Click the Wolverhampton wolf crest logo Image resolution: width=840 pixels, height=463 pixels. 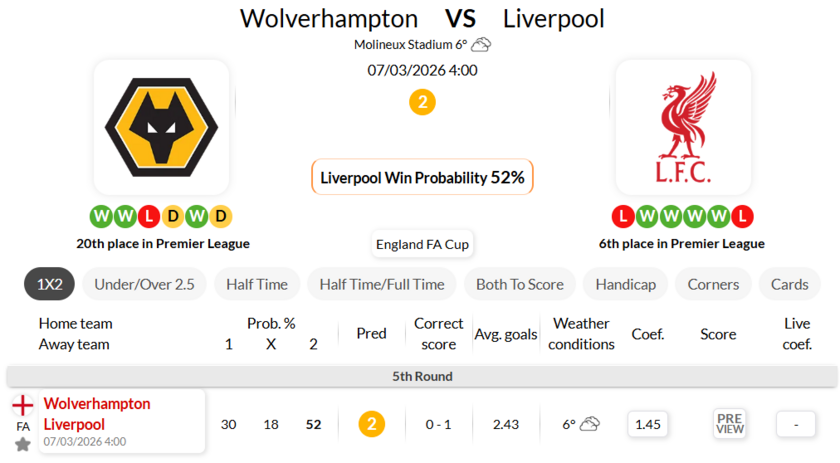click(x=161, y=126)
